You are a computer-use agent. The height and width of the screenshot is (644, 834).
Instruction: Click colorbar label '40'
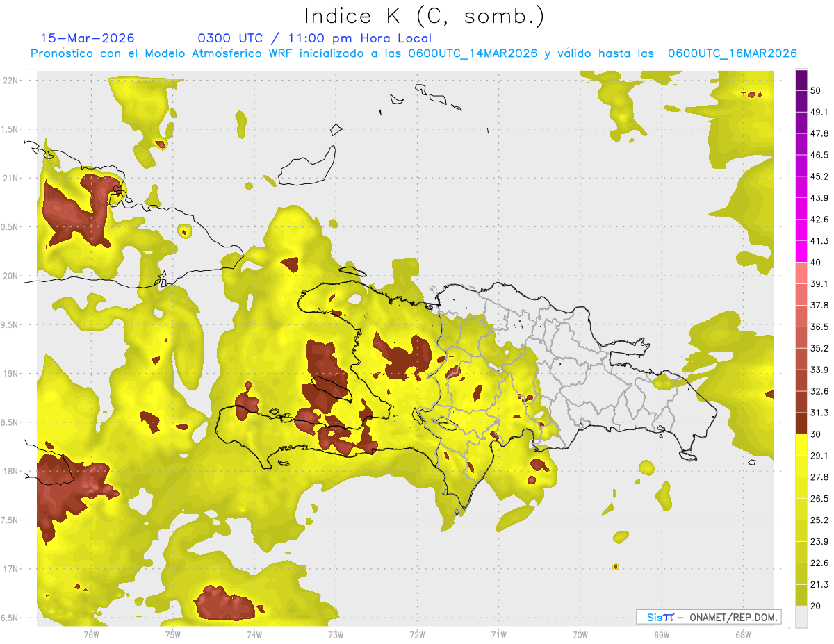pyautogui.click(x=817, y=262)
